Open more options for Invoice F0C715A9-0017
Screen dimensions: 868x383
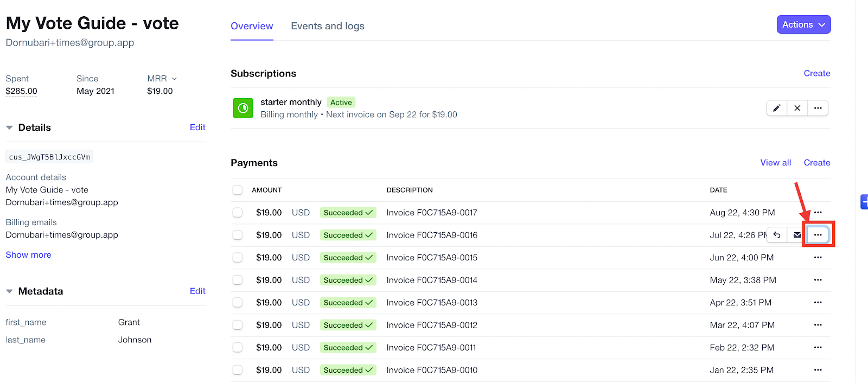(818, 213)
